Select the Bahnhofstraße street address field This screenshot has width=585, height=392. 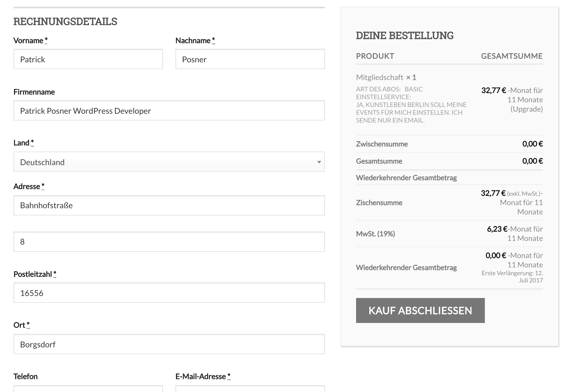[169, 205]
